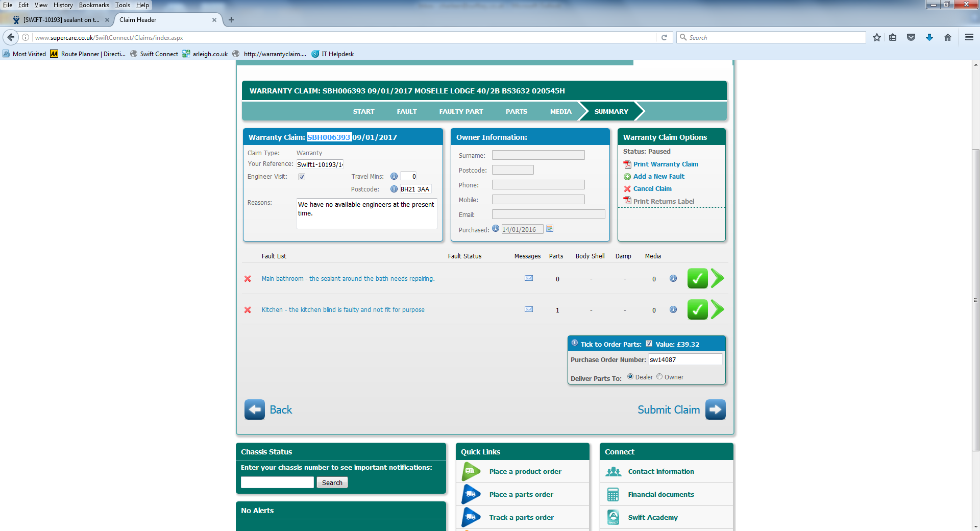This screenshot has width=980, height=531.
Task: Click the browser back arrow button
Action: pos(11,37)
